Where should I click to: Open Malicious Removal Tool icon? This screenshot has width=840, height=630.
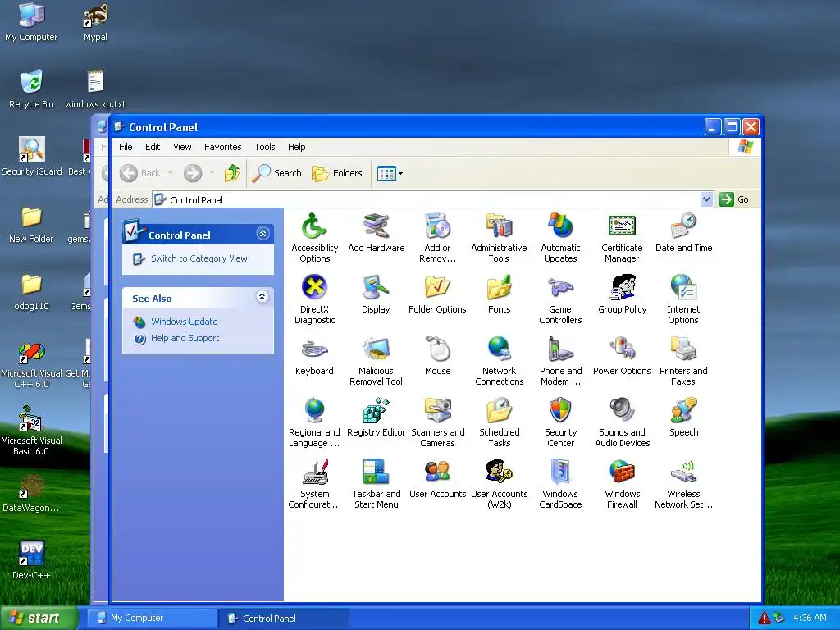376,349
